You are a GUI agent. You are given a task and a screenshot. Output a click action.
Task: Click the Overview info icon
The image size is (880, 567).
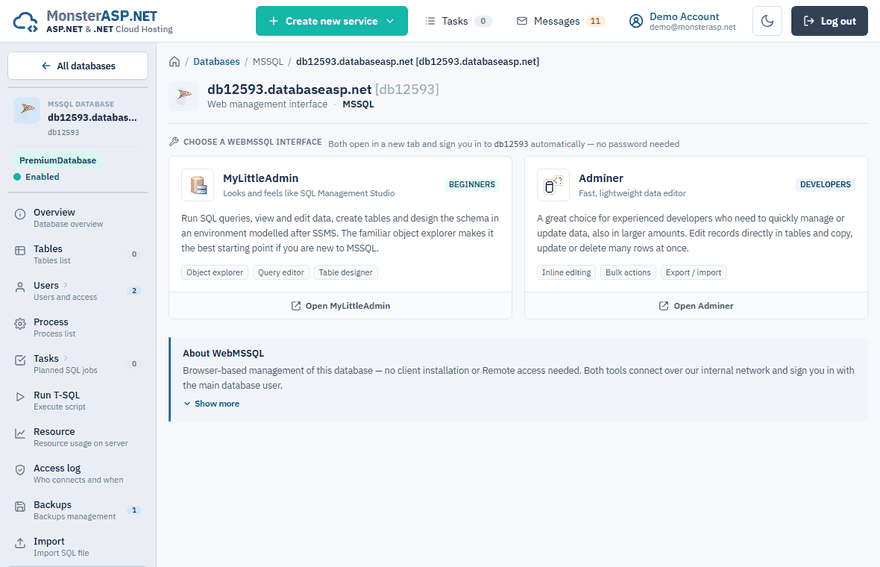pos(20,214)
